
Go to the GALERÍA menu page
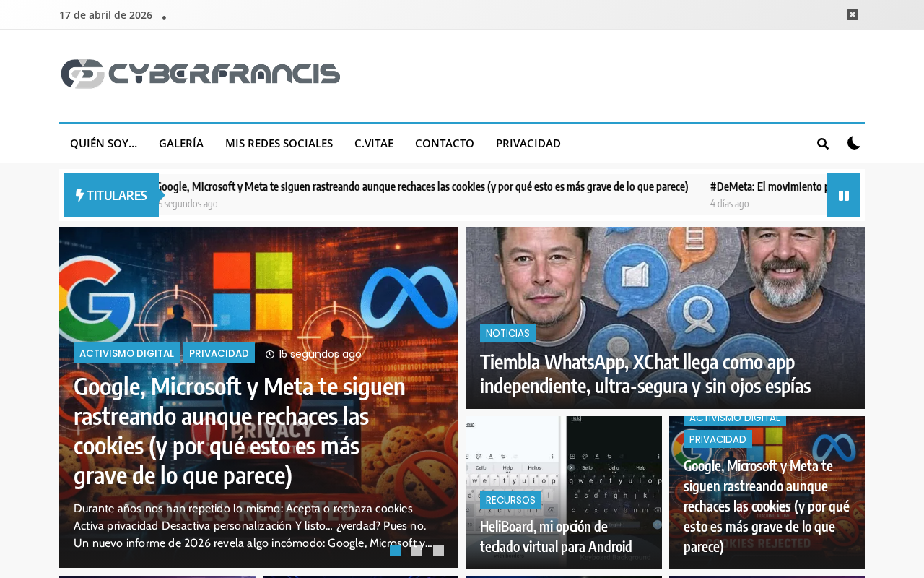pos(181,143)
